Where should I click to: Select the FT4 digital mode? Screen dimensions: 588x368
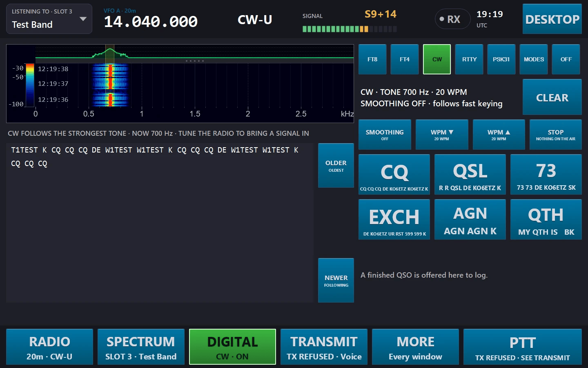[405, 59]
